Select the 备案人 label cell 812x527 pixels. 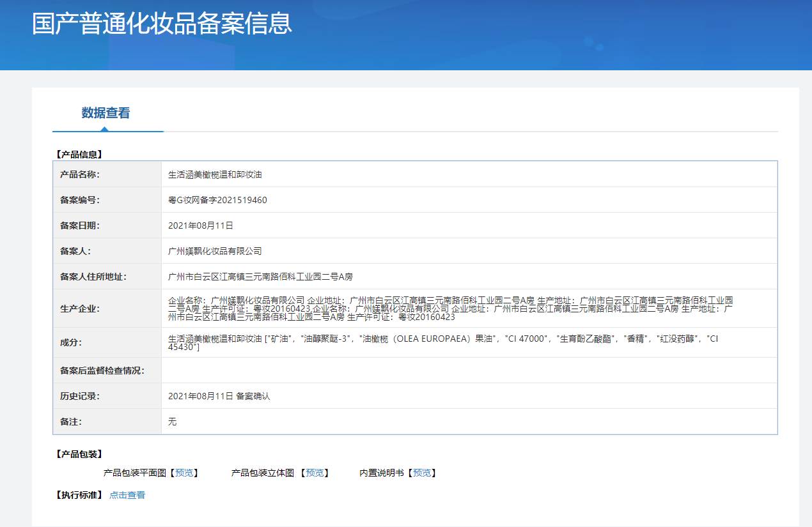tap(107, 251)
